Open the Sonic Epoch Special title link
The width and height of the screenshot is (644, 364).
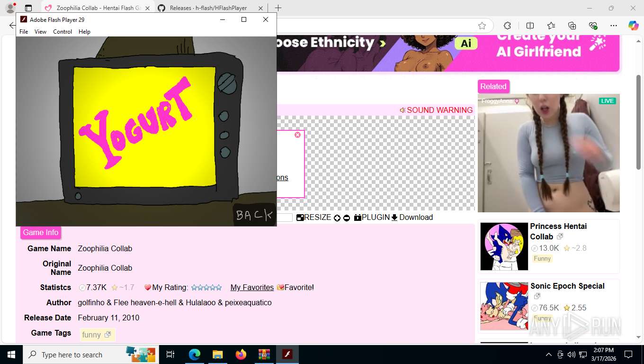[567, 286]
